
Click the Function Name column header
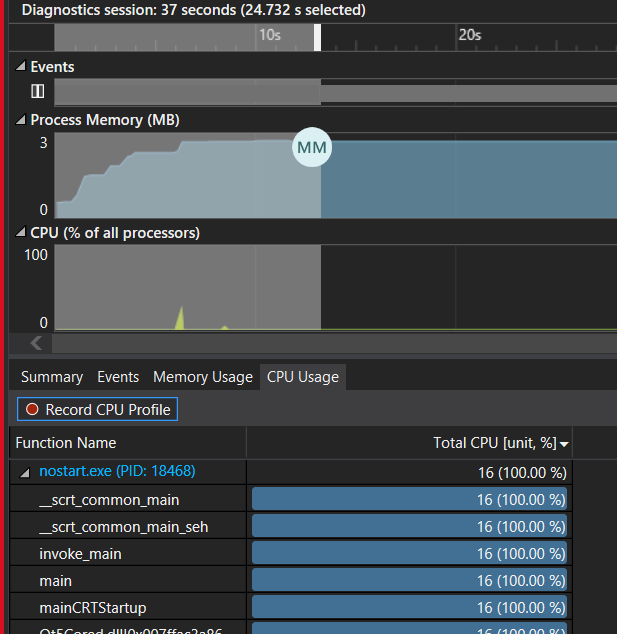pyautogui.click(x=66, y=443)
